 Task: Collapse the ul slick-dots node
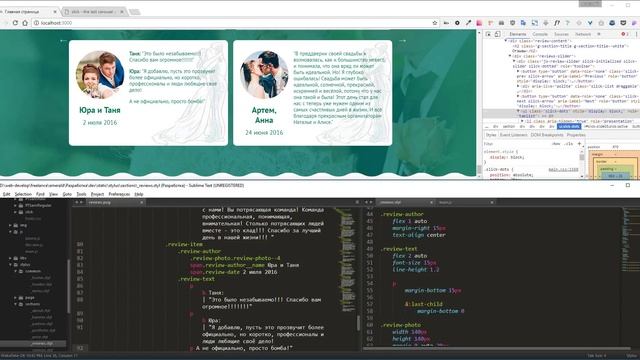point(518,111)
